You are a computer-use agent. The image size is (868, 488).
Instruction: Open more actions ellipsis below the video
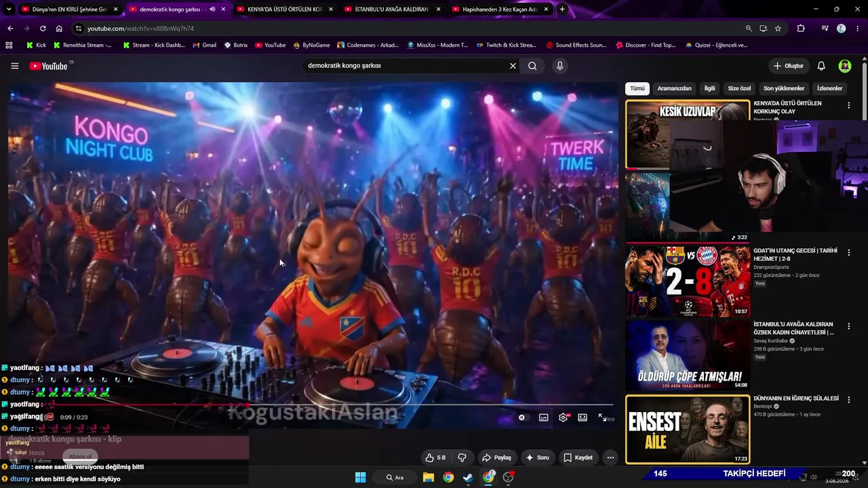pos(610,457)
